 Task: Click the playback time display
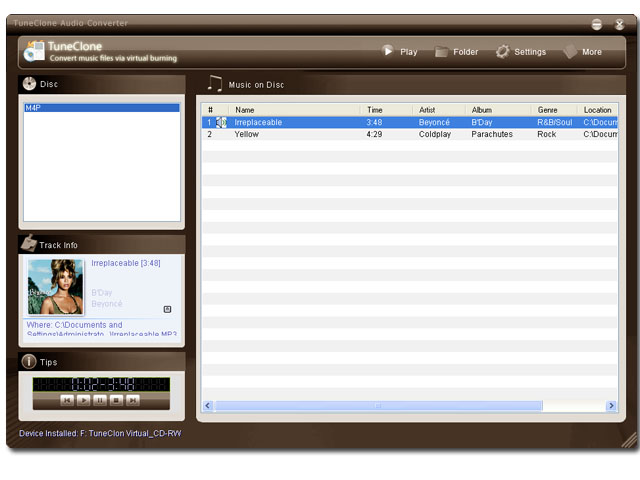tap(101, 384)
